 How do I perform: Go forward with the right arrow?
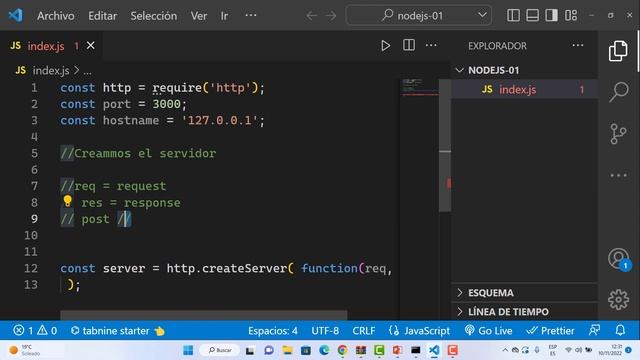pos(331,16)
